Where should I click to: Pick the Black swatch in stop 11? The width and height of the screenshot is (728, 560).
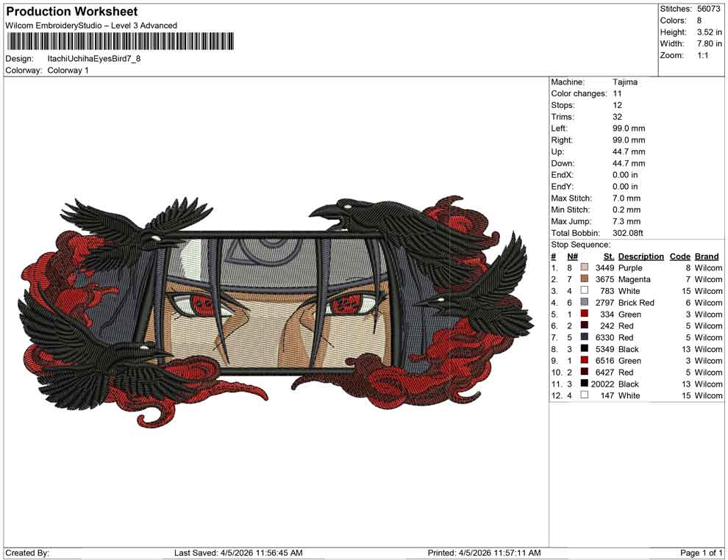pos(584,383)
